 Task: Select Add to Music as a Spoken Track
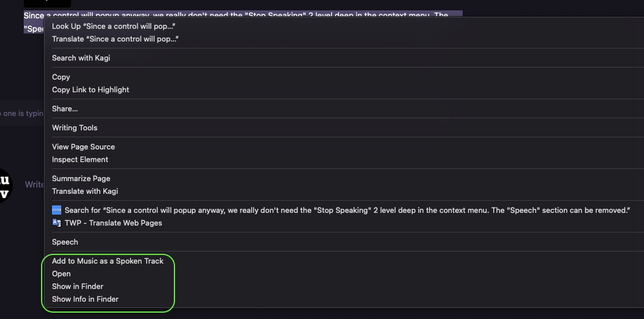tap(107, 261)
